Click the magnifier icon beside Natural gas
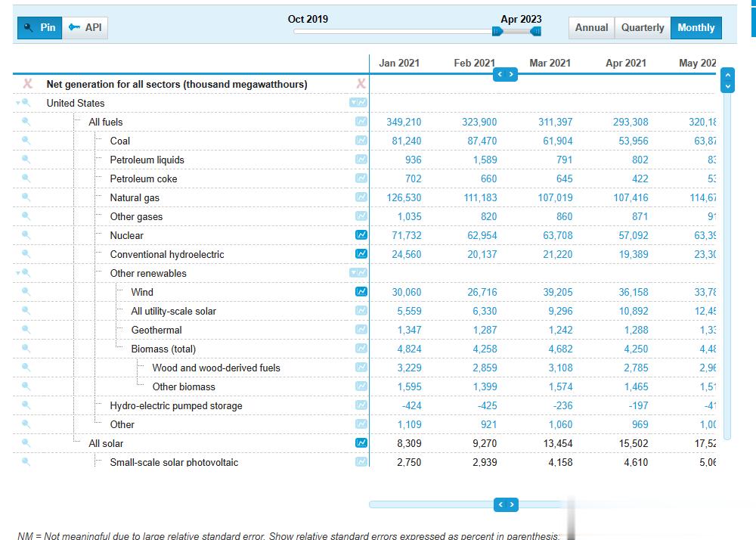 tap(26, 197)
